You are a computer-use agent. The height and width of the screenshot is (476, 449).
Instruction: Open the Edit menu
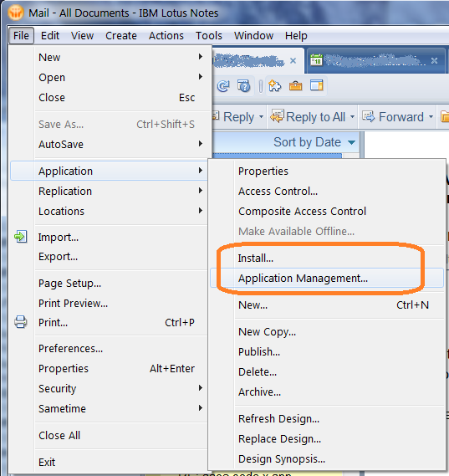click(50, 36)
